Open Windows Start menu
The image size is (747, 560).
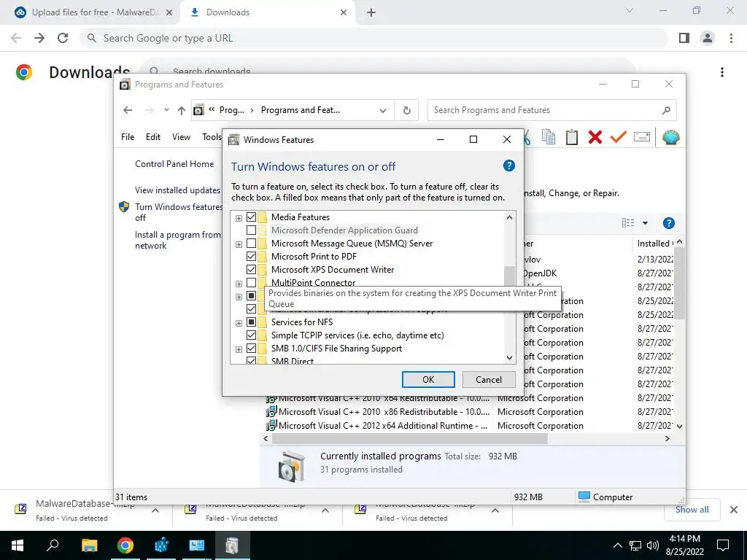coord(18,545)
